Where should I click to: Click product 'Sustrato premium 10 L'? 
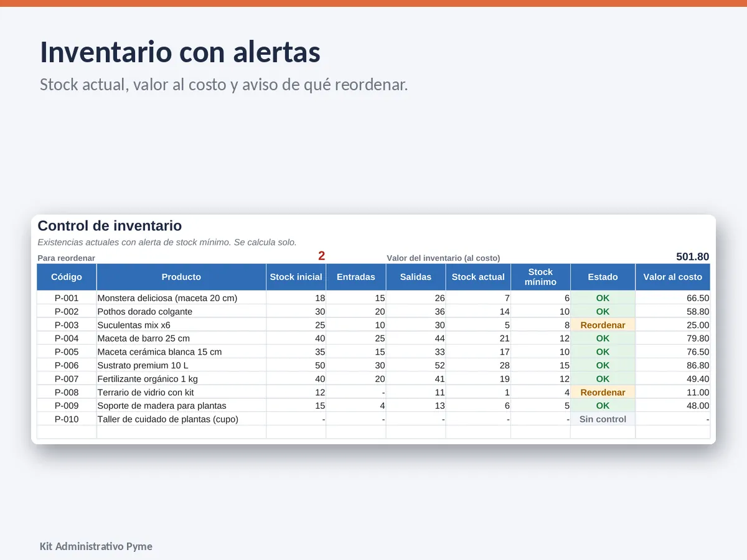click(x=143, y=365)
